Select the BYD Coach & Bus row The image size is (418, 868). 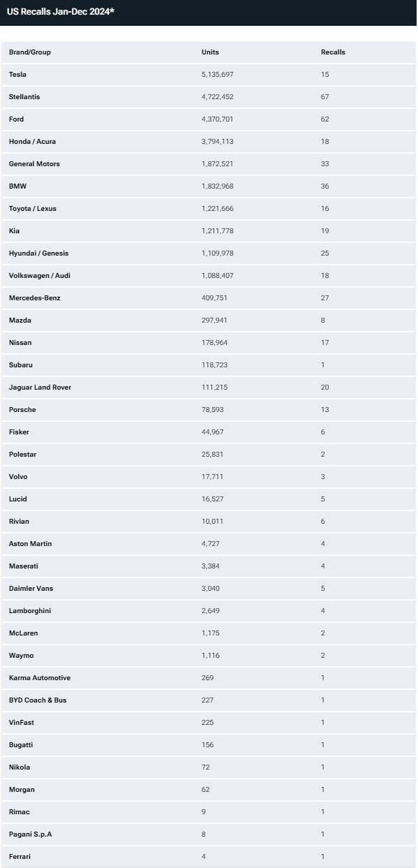click(x=209, y=700)
